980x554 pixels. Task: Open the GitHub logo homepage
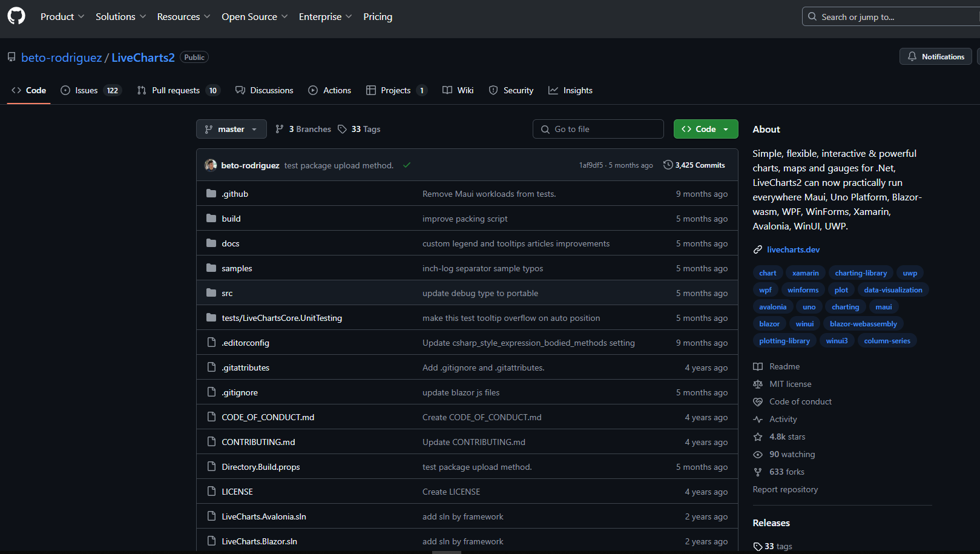point(16,16)
